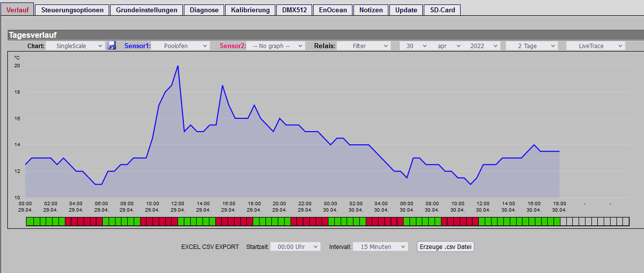
Task: Open the LiveTrace dropdown
Action: pyautogui.click(x=595, y=46)
